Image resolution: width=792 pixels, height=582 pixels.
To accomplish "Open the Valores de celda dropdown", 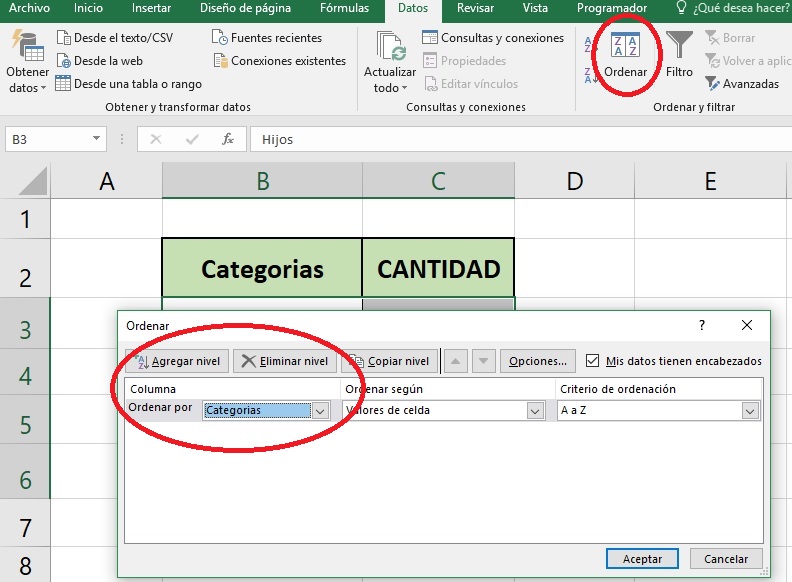I will (x=534, y=410).
